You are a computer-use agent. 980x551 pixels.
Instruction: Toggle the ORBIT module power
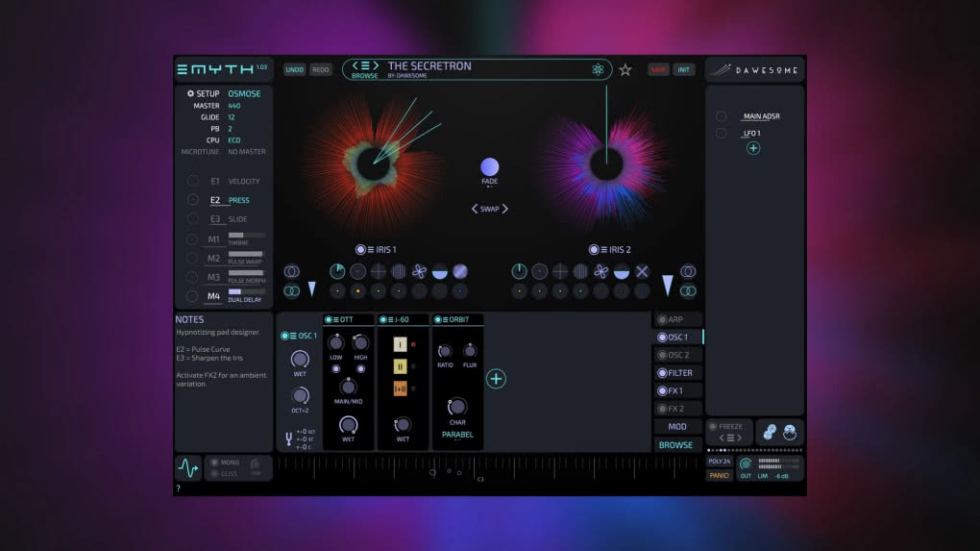[437, 319]
